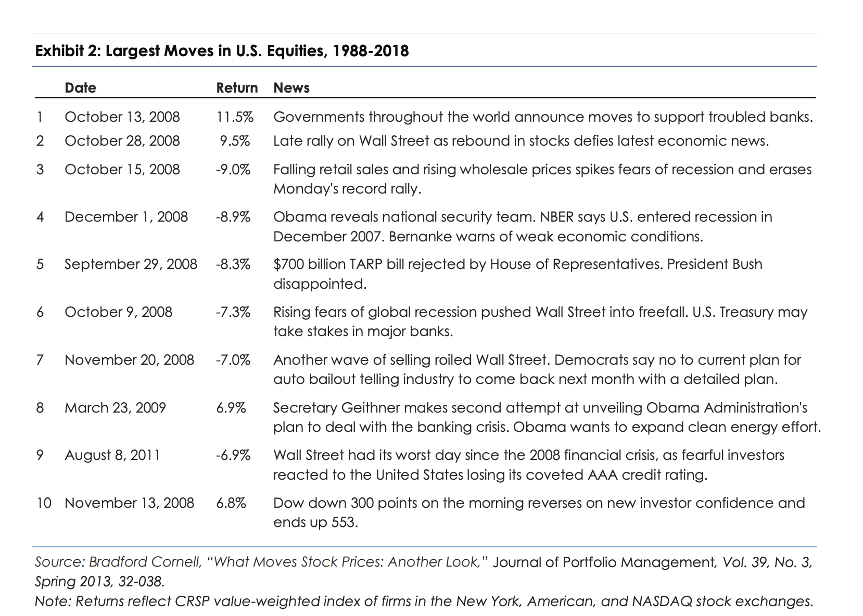Click the CRSP value-weighted index note

[x=424, y=601]
